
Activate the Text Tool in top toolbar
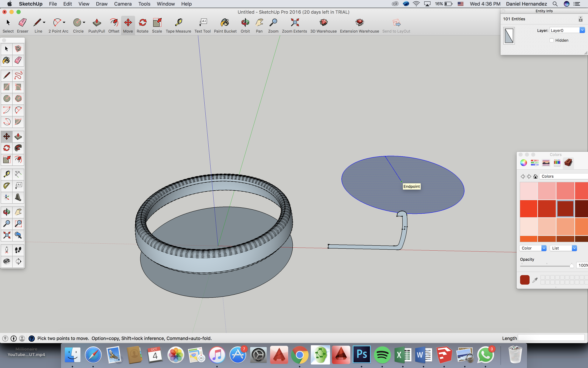point(202,26)
